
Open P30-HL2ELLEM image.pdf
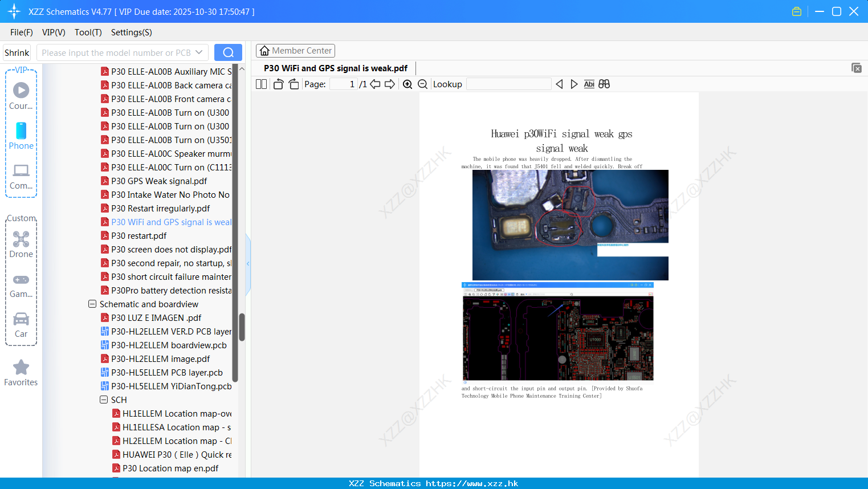point(155,359)
